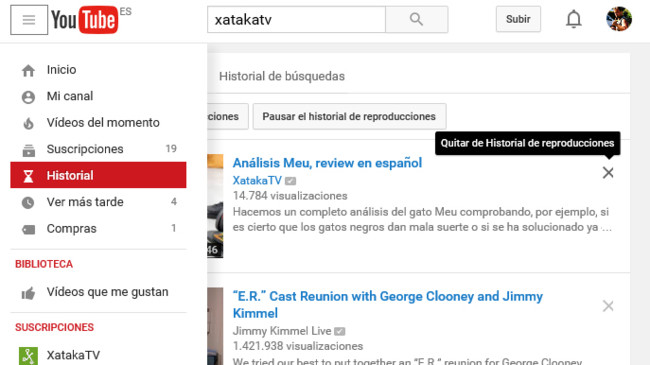
Task: Click the Compras tag icon
Action: pyautogui.click(x=29, y=229)
